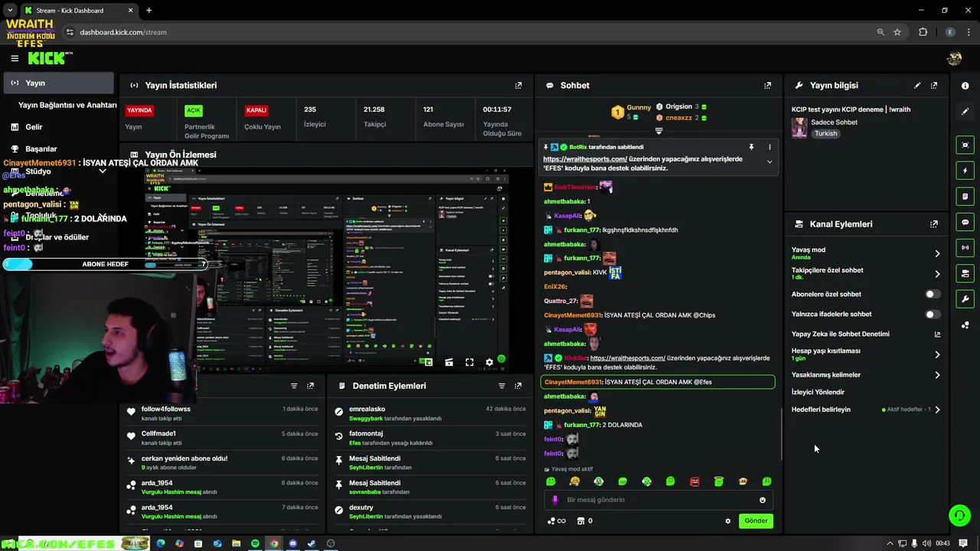Toggle the wrench widget icon in sidebar

(x=965, y=299)
